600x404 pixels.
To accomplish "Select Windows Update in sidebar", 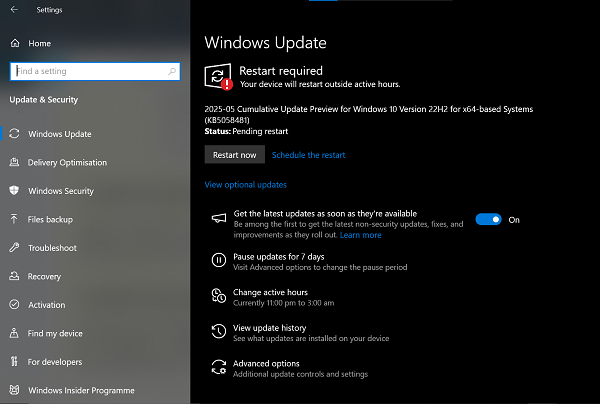I will coord(60,134).
